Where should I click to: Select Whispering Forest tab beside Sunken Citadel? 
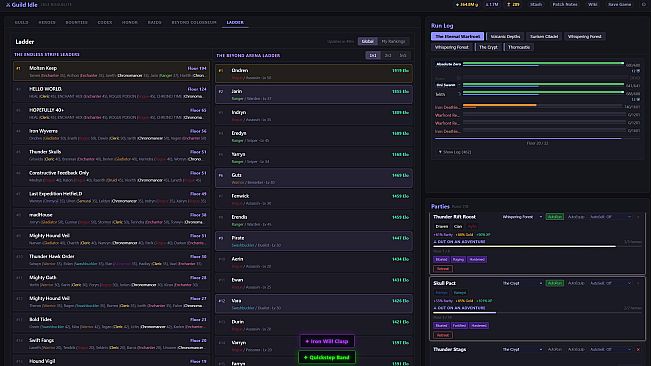[x=585, y=37]
